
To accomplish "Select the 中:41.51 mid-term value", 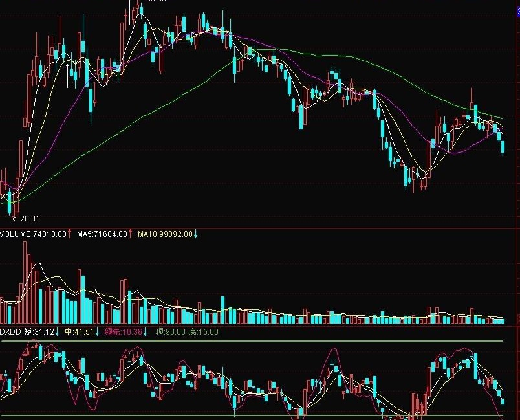I will (x=80, y=332).
